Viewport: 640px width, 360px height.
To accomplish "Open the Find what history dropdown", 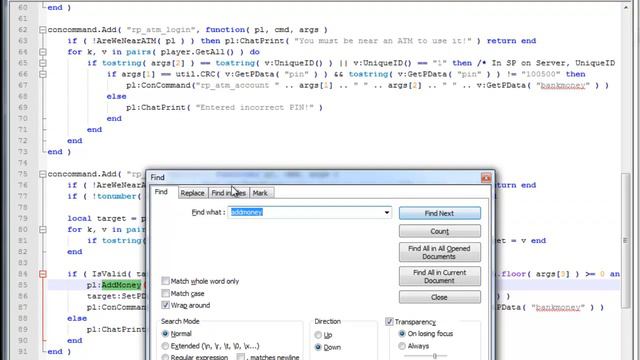I will pyautogui.click(x=387, y=212).
